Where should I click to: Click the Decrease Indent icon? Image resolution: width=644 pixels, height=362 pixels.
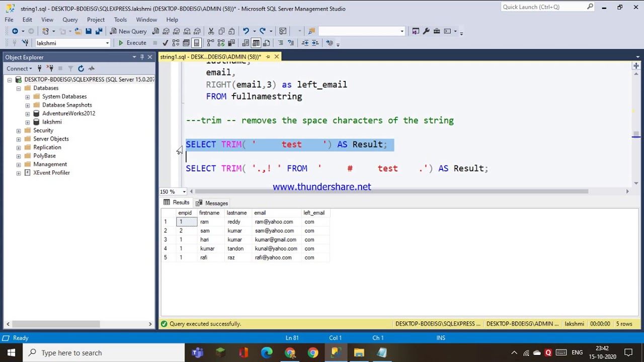point(305,43)
